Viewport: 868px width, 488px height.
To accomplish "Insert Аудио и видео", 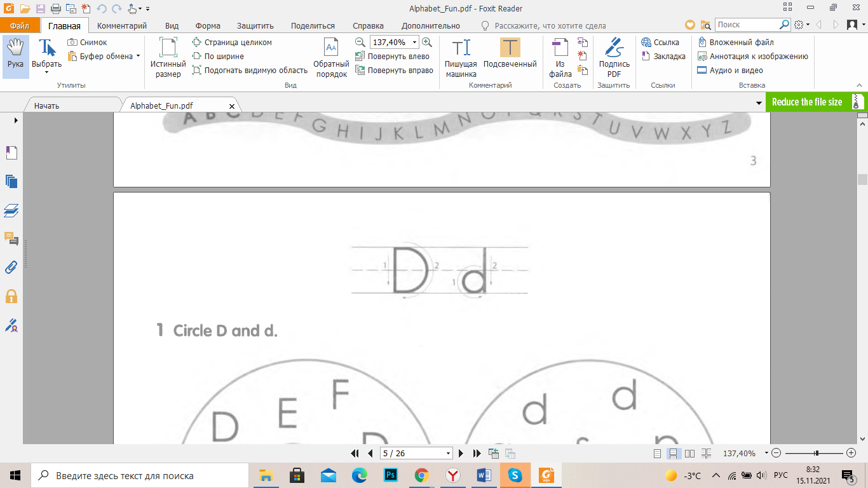I will [x=730, y=70].
